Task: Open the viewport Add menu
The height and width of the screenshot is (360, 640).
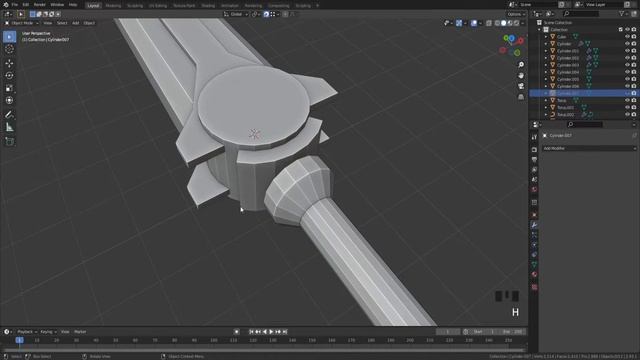Action: click(76, 23)
